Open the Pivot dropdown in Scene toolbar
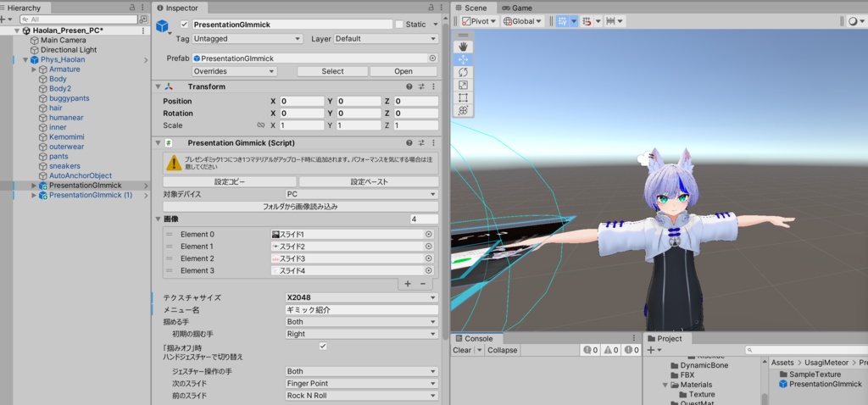Image resolution: width=868 pixels, height=405 pixels. click(479, 21)
